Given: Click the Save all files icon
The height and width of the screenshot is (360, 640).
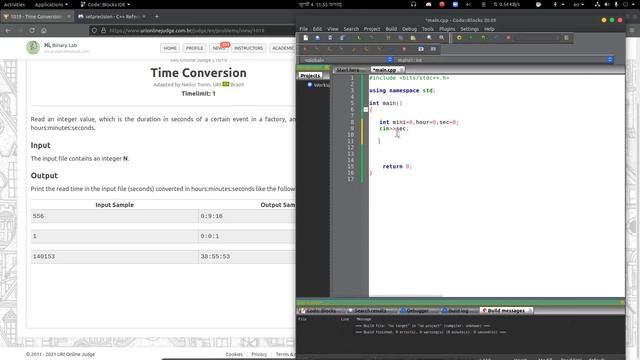Looking at the screenshot, I should pyautogui.click(x=342, y=38).
